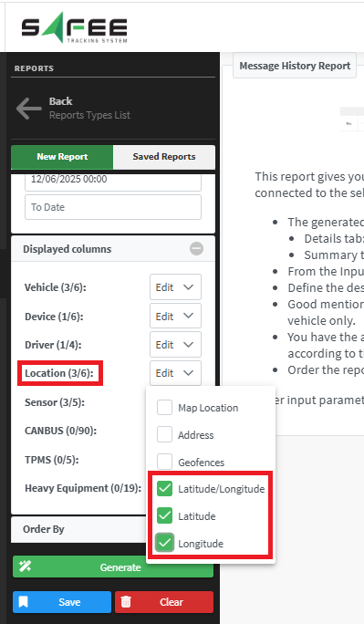The image size is (364, 624).
Task: Open the Vehicle columns Edit dropdown
Action: [x=175, y=287]
